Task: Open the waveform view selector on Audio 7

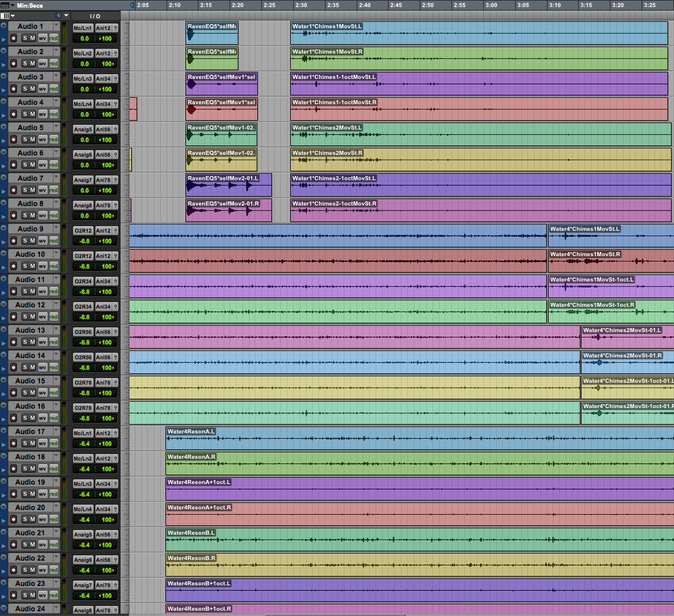Action: [42, 190]
